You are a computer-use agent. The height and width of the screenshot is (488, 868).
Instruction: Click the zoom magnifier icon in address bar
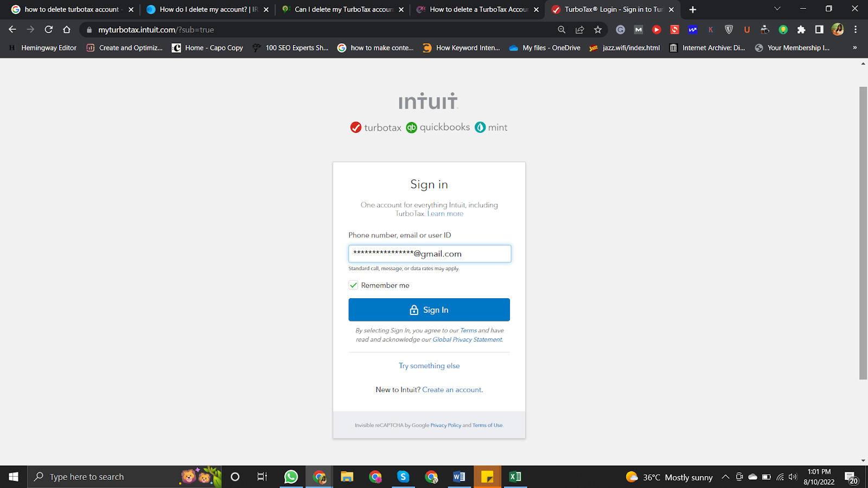pos(561,30)
